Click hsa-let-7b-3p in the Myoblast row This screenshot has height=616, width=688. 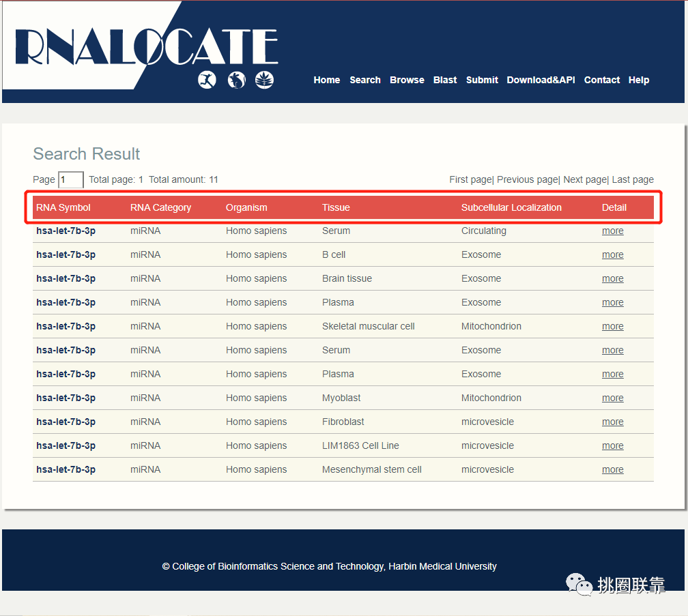tap(66, 398)
